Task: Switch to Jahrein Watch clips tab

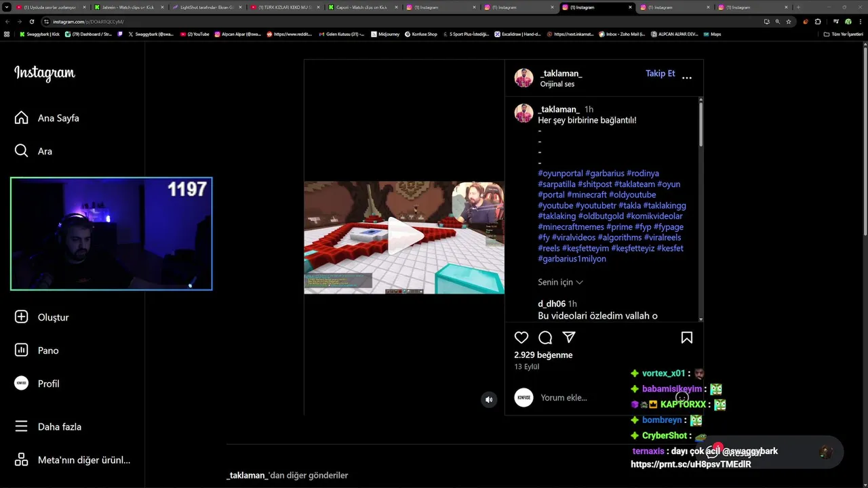Action: (127, 7)
